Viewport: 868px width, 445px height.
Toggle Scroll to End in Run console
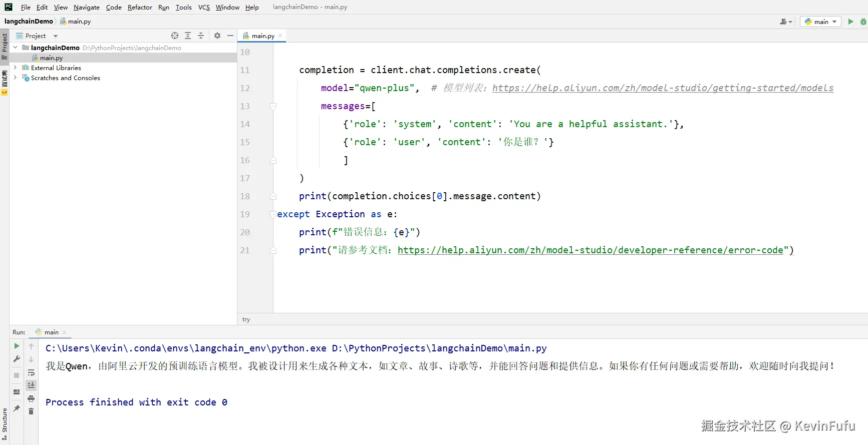click(x=31, y=385)
